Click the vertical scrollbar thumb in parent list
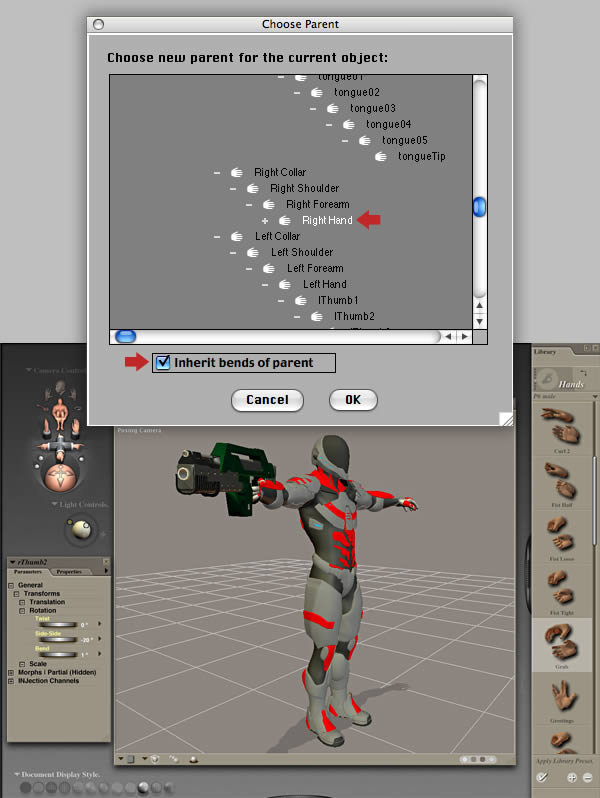The image size is (600, 798). point(479,207)
